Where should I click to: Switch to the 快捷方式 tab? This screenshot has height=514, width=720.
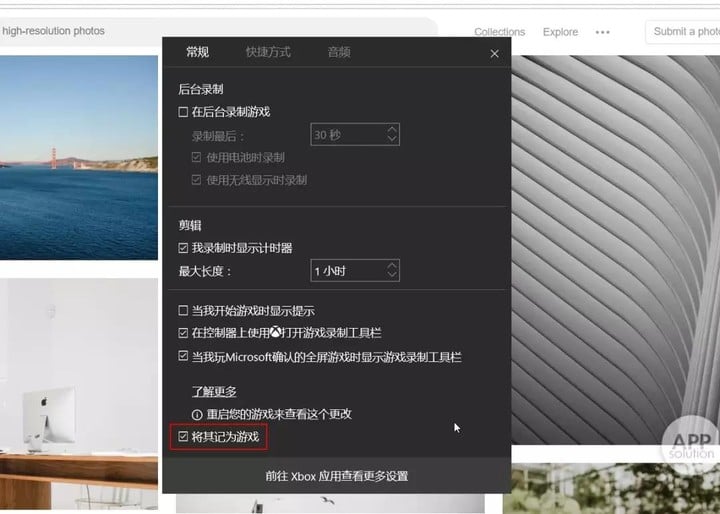coord(268,52)
